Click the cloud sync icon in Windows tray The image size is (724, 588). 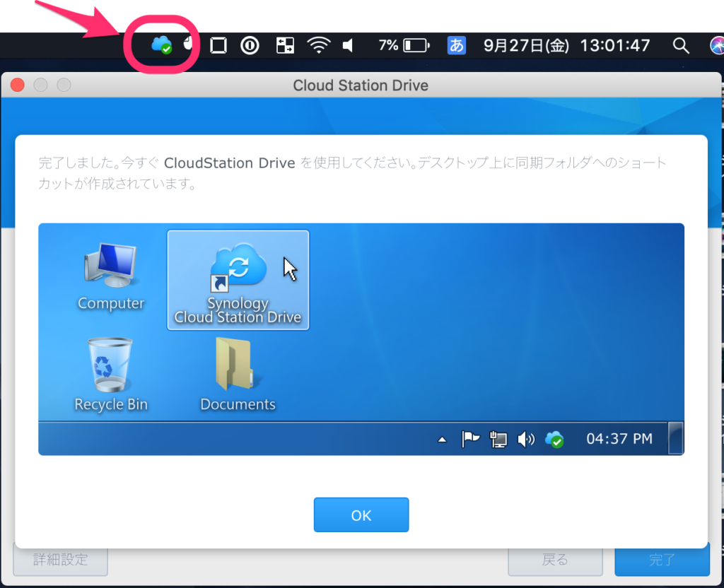pyautogui.click(x=554, y=440)
